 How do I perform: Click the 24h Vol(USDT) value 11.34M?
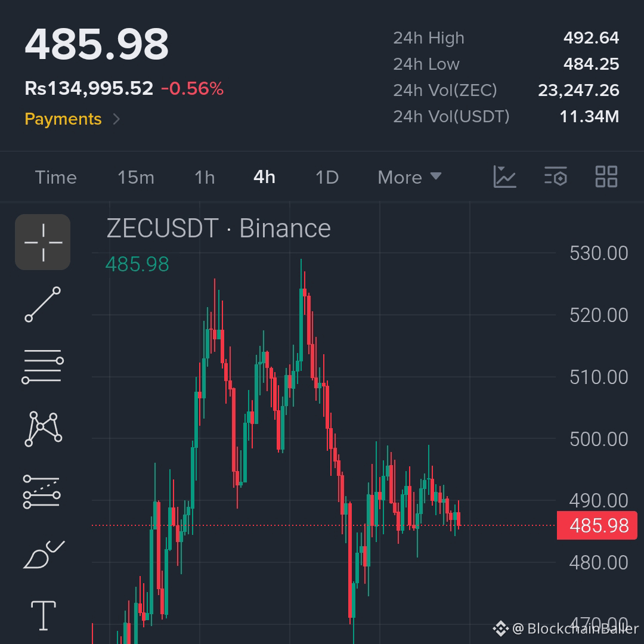[589, 117]
